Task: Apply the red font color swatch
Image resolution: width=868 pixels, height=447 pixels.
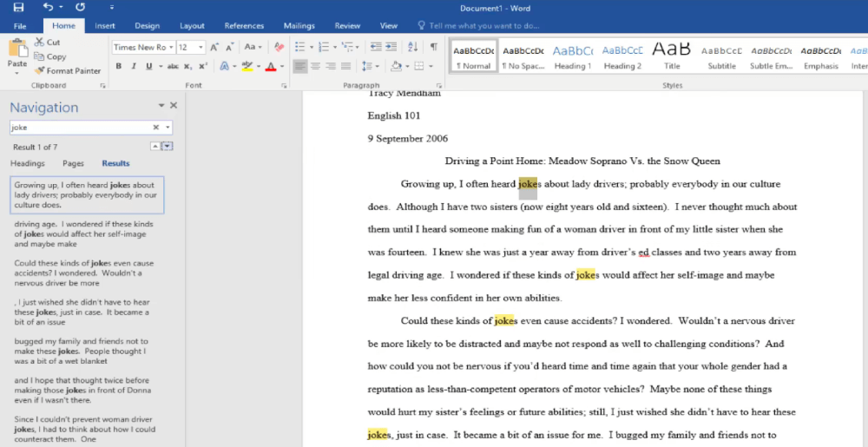Action: tap(271, 66)
